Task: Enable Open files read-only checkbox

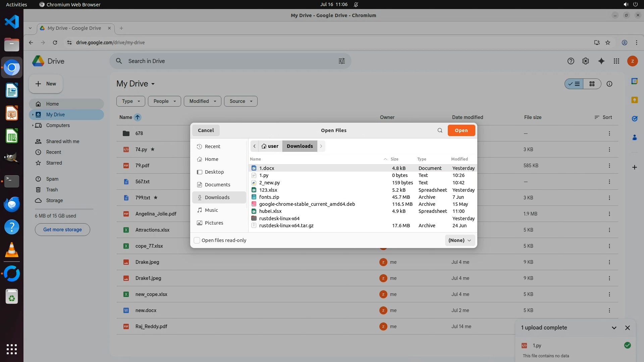Action: pyautogui.click(x=197, y=240)
